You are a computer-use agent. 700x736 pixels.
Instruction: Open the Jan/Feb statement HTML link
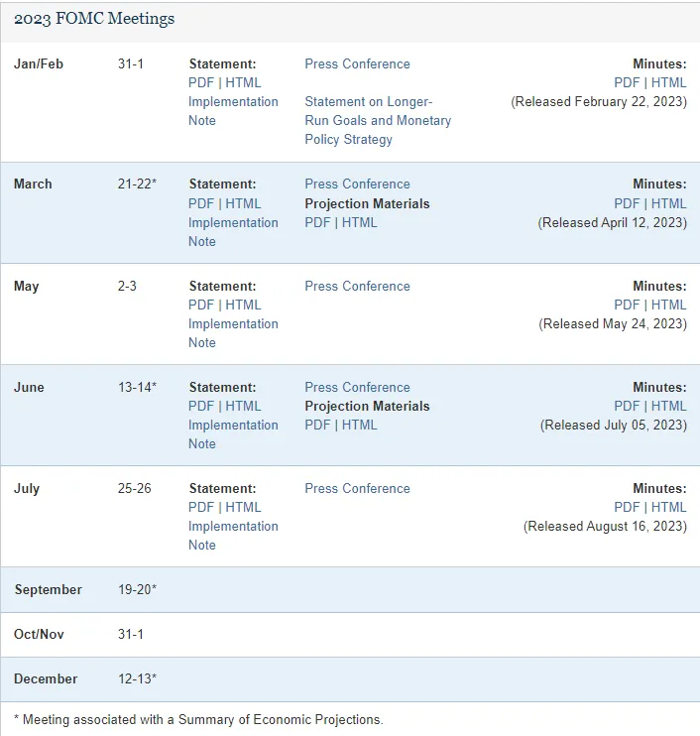(243, 82)
